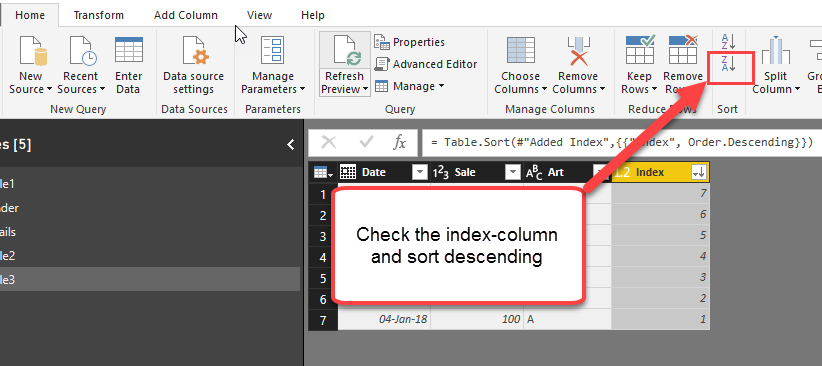This screenshot has height=366, width=822.
Task: Select the query ending in 'der'
Action: click(150, 208)
